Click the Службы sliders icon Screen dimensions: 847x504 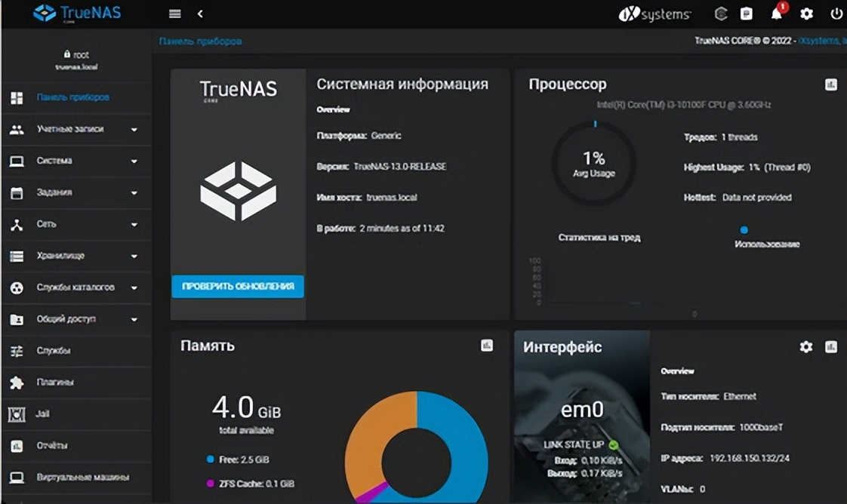click(x=17, y=352)
